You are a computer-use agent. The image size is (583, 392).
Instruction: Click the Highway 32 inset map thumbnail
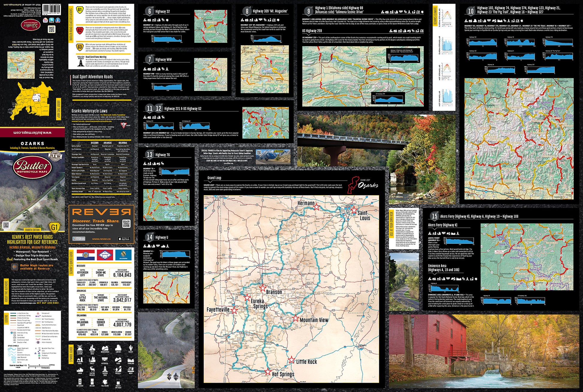click(211, 26)
